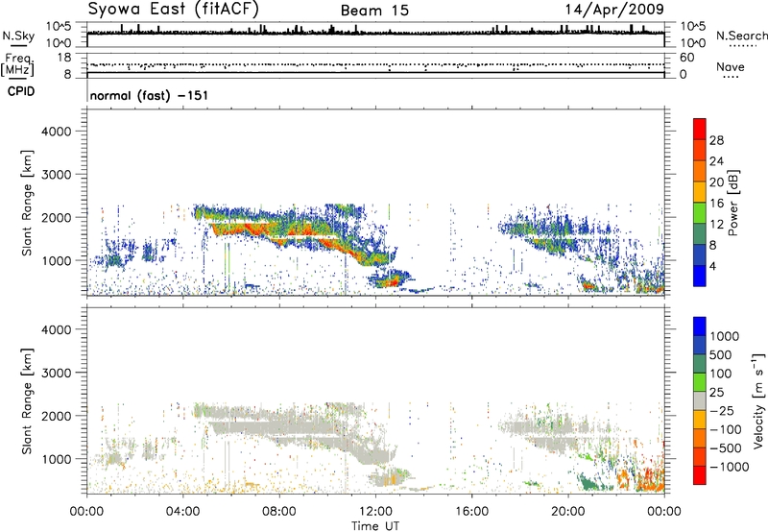Click the '18' frequency tick label

click(64, 58)
